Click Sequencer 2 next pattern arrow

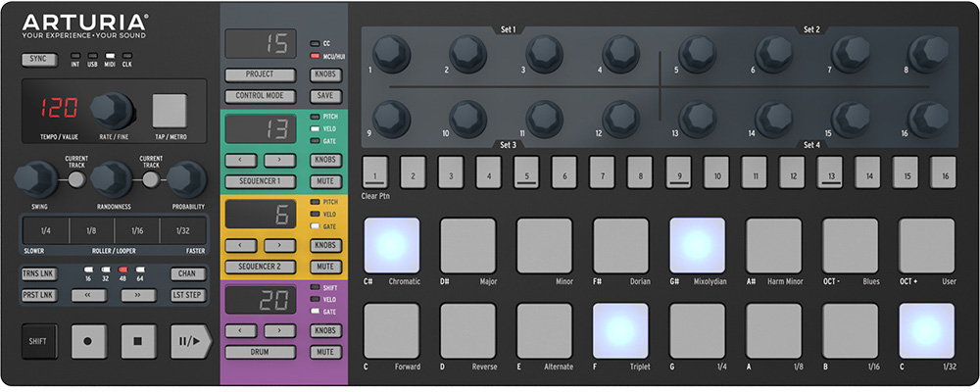[279, 245]
